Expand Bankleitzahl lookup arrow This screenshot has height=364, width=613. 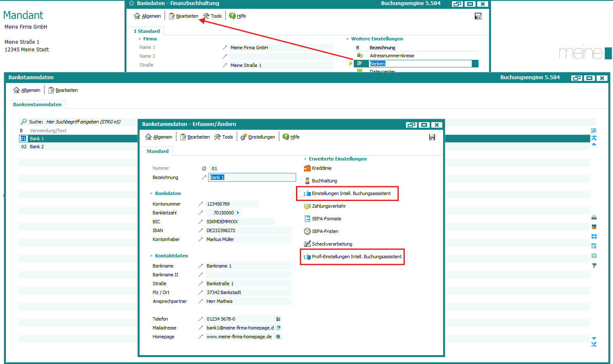coord(237,213)
